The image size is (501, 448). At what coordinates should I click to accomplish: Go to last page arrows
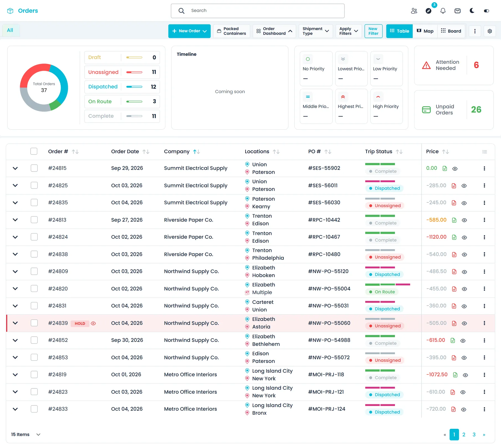pyautogui.click(x=484, y=435)
